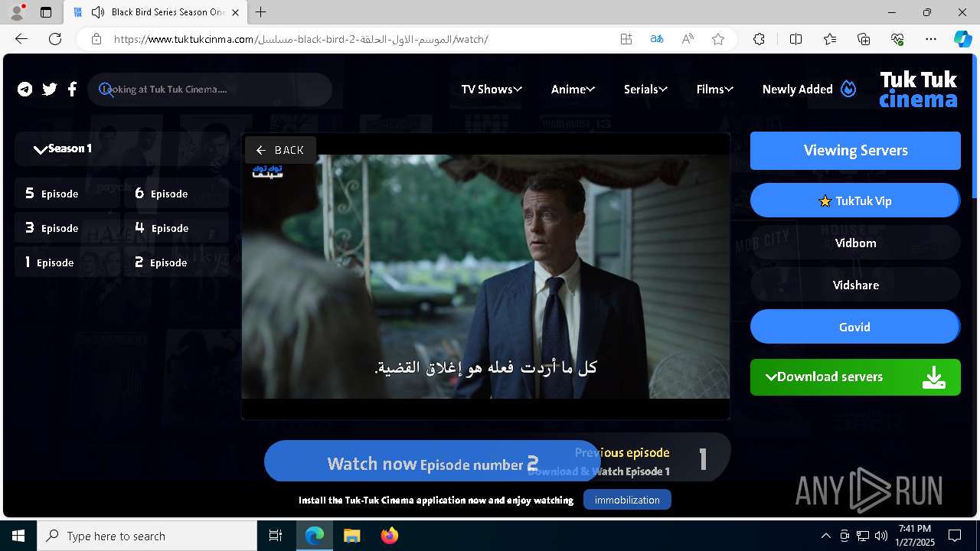Click the video player frame
980x551 pixels.
pyautogui.click(x=485, y=276)
